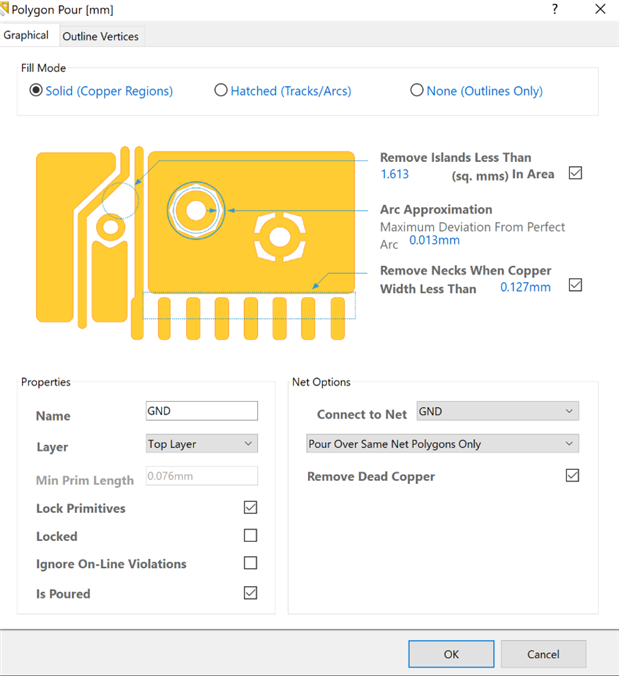The image size is (619, 676).
Task: Select the Graphical tab
Action: click(27, 35)
